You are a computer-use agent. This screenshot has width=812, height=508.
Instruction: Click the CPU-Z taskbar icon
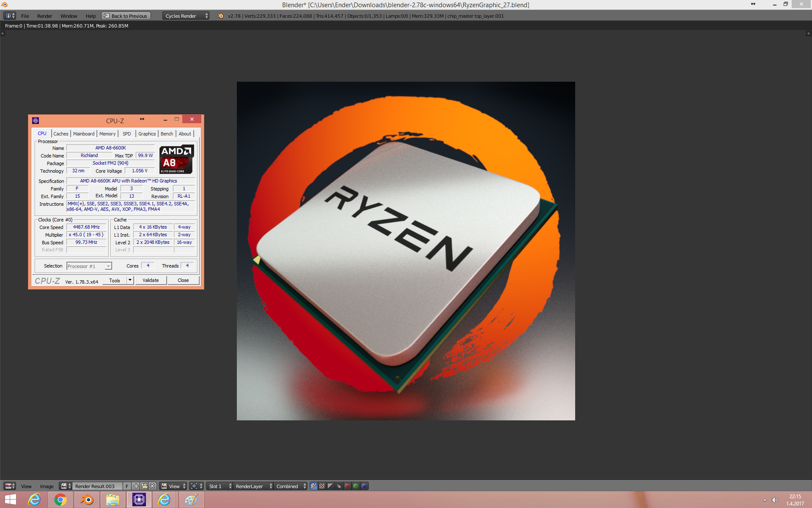[139, 500]
